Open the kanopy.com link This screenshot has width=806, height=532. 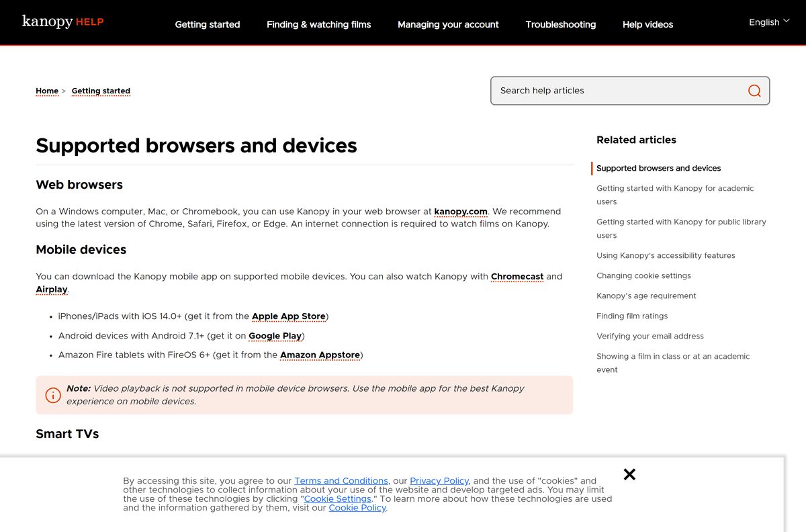click(x=461, y=212)
